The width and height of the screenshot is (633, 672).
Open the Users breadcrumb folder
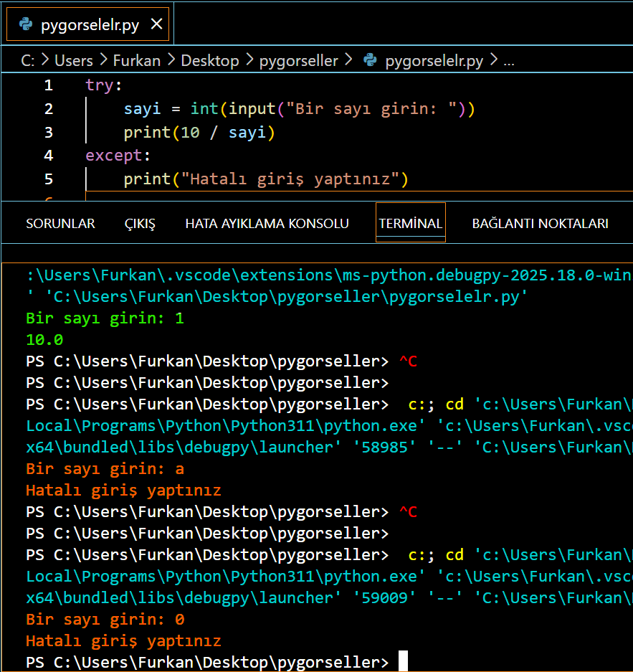point(73,61)
